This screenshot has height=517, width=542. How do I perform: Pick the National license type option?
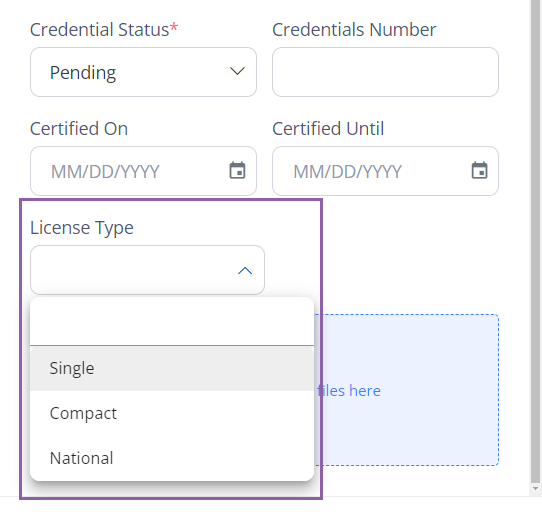tap(172, 458)
